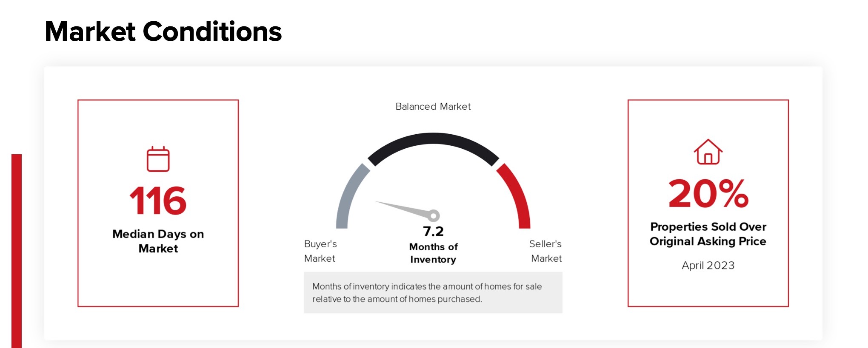The height and width of the screenshot is (348, 868).
Task: Click the red calendar icon
Action: click(x=158, y=159)
